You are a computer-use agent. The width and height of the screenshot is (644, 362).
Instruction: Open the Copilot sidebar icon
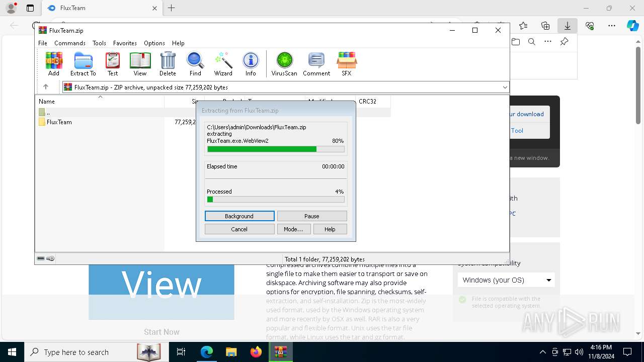tap(632, 26)
